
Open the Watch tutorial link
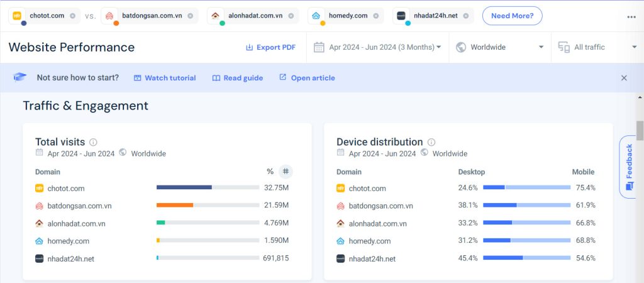[165, 78]
